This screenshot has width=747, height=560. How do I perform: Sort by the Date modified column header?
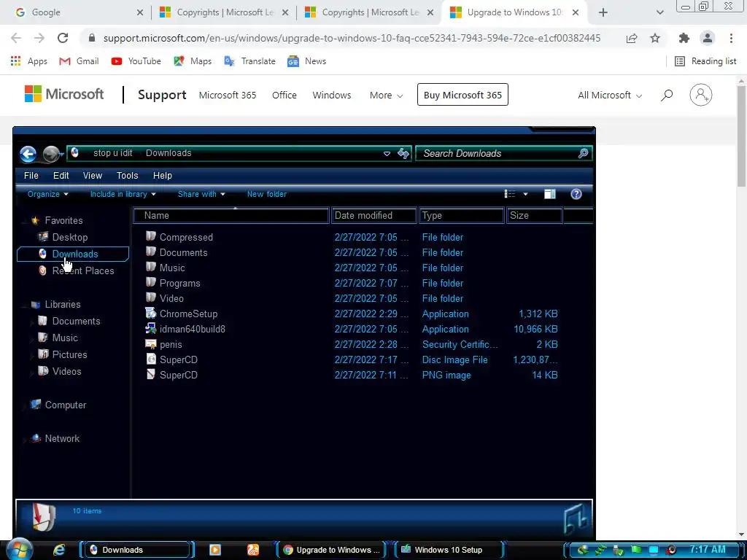(x=374, y=216)
